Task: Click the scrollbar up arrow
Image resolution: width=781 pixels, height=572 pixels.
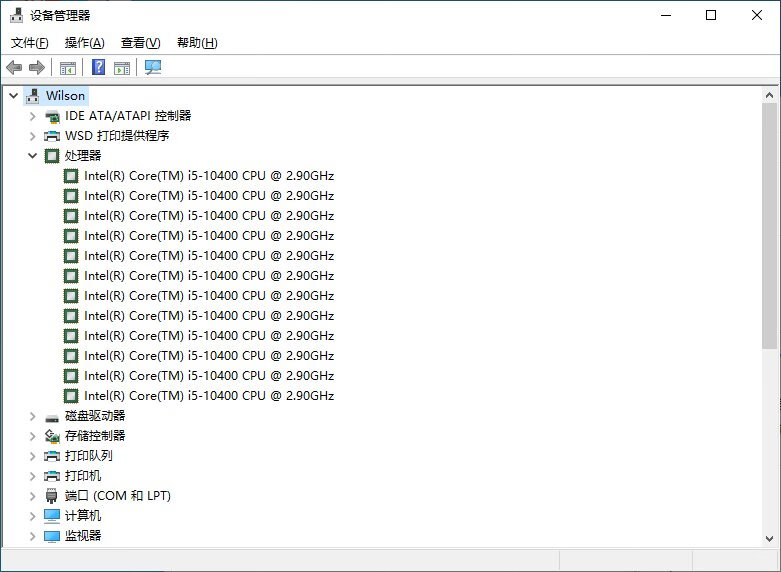Action: [769, 95]
